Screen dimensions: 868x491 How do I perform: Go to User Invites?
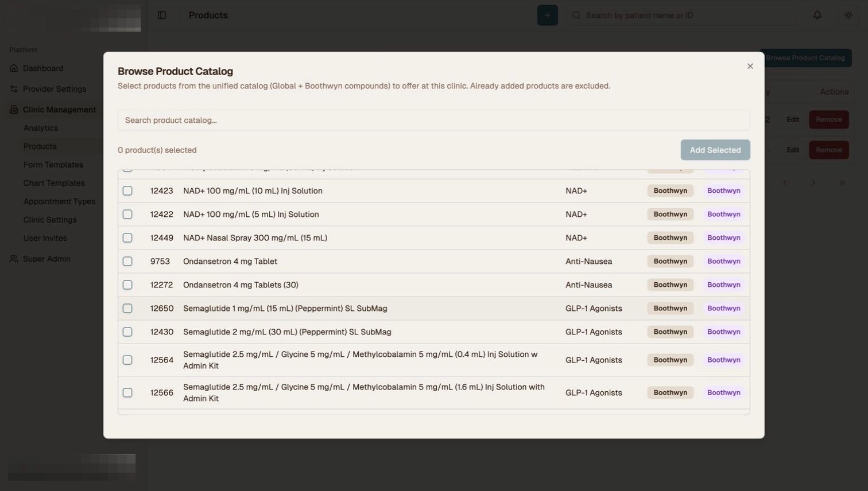point(45,238)
